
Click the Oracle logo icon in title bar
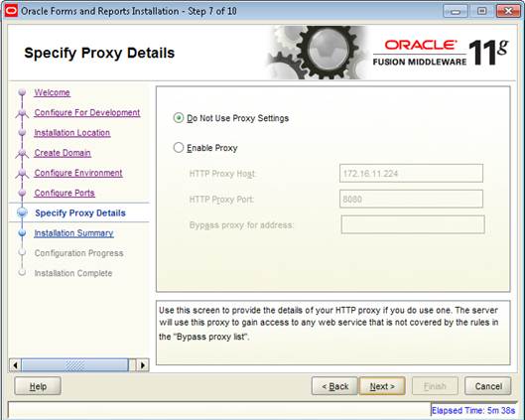(x=11, y=11)
